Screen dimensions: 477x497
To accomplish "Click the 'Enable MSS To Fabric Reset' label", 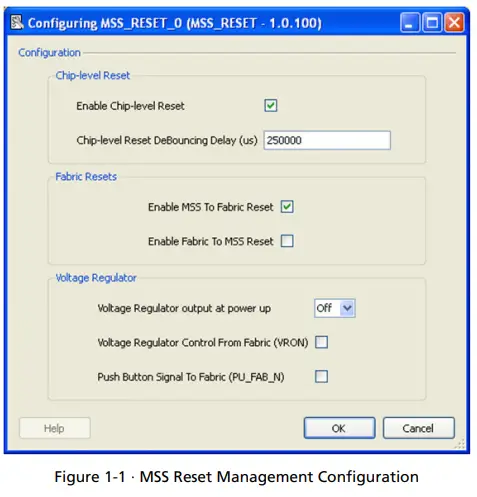I will pyautogui.click(x=211, y=207).
